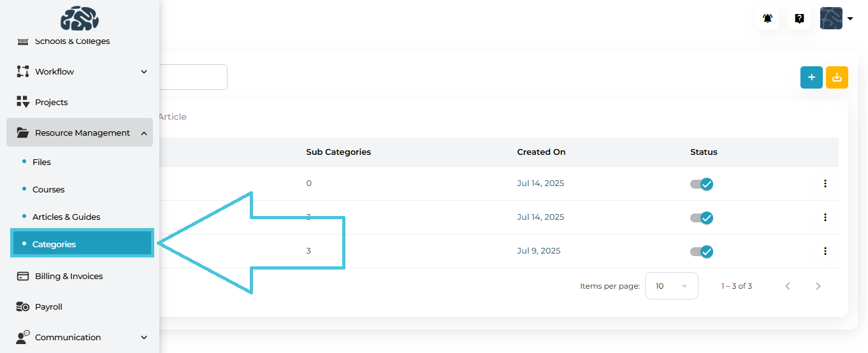Image resolution: width=868 pixels, height=353 pixels.
Task: Toggle status switch for second Jul 14 row
Action: 702,218
